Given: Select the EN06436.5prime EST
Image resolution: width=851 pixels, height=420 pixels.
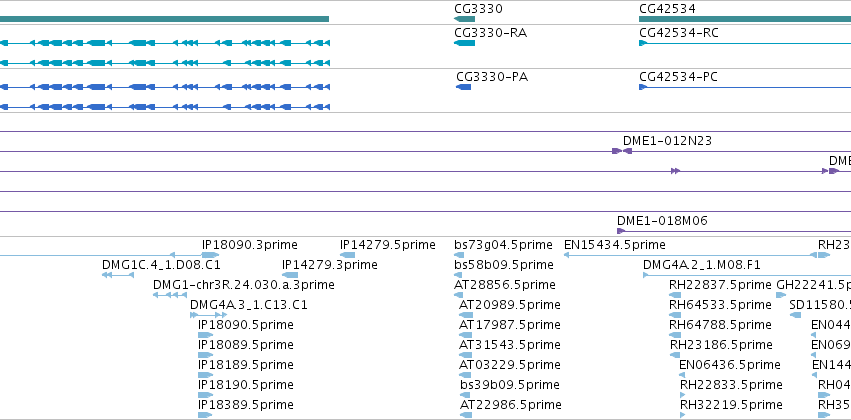Looking at the screenshot, I should click(682, 376).
